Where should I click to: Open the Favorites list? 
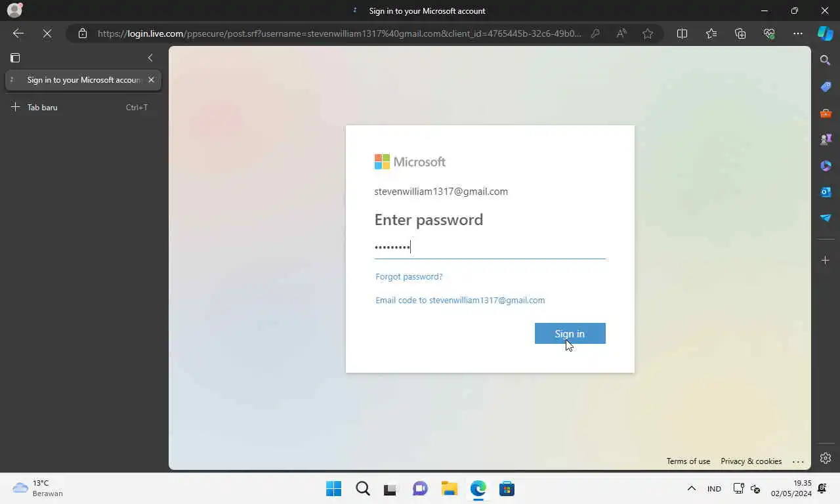[x=711, y=33]
